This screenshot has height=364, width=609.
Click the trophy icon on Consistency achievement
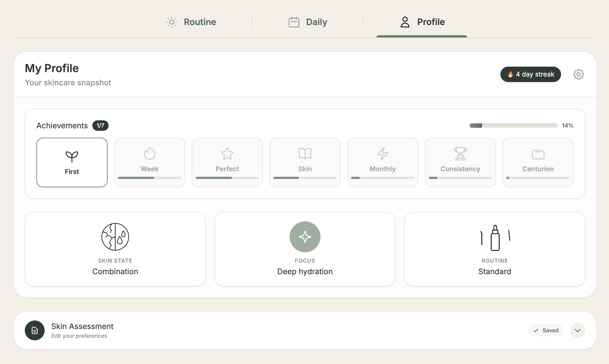(460, 154)
